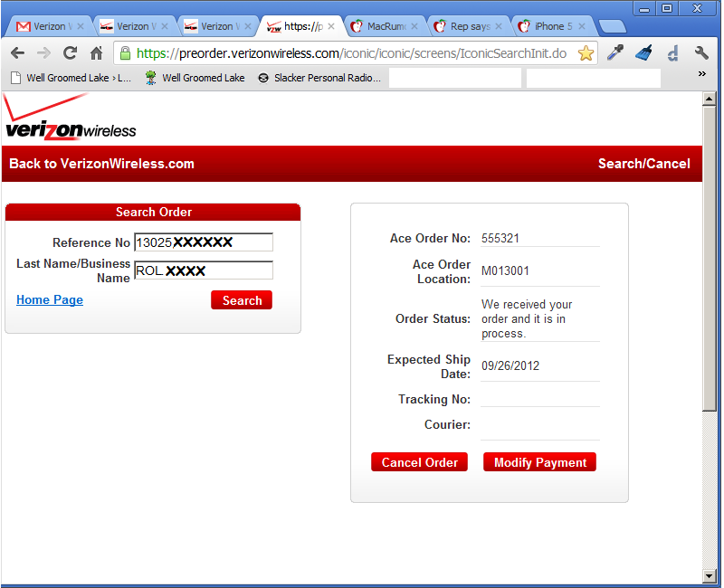The width and height of the screenshot is (724, 588).
Task: Minimize the browser window
Action: (644, 8)
